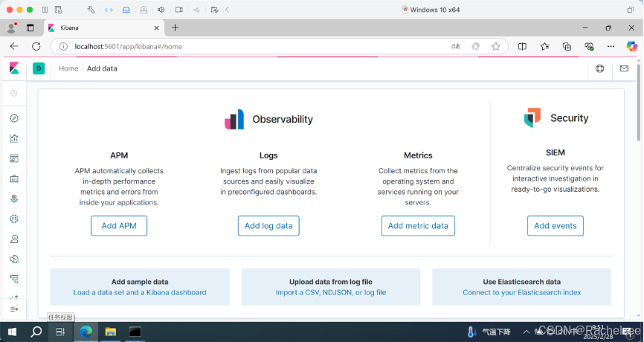Click the Security logo icon
644x342 pixels.
click(532, 117)
